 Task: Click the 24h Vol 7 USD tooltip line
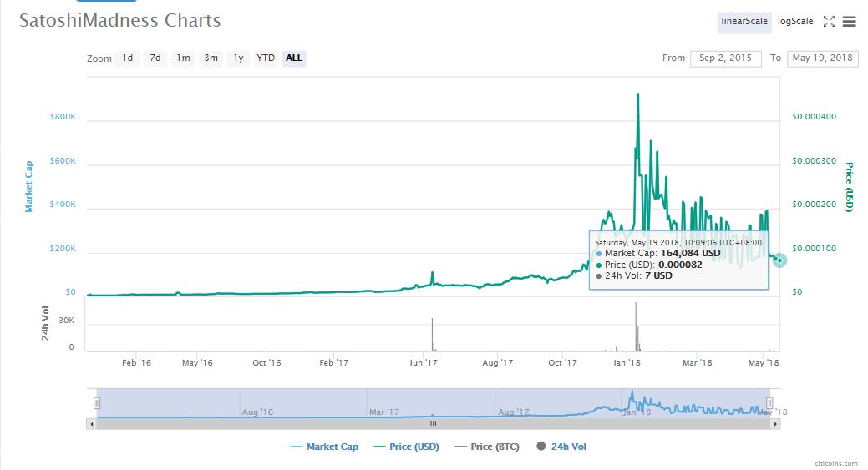[634, 276]
